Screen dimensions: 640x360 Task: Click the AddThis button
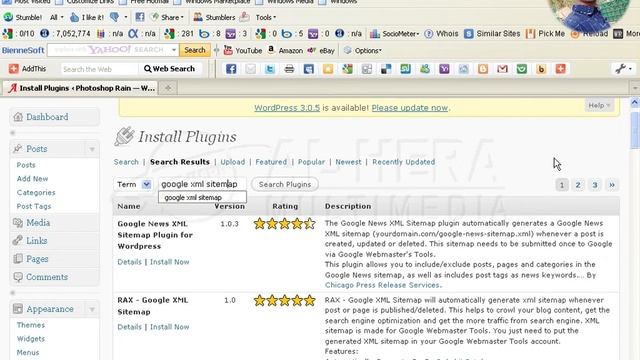(x=28, y=69)
